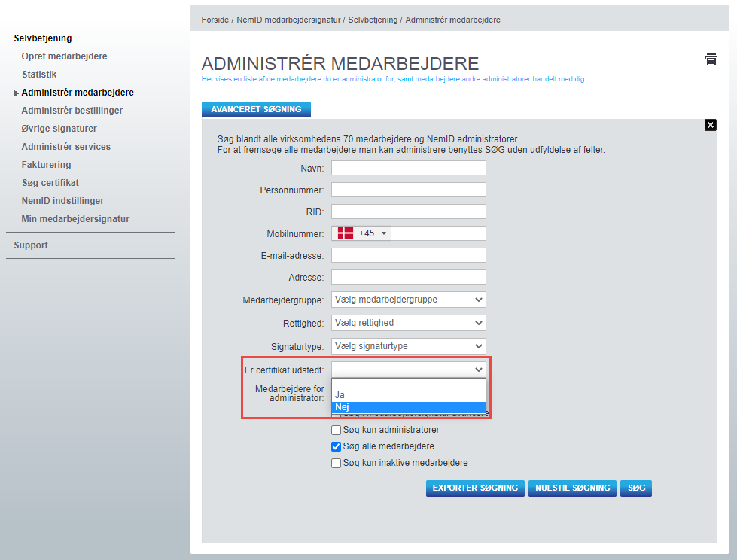
Task: Follow the 'Forside' breadcrumb link
Action: point(215,20)
